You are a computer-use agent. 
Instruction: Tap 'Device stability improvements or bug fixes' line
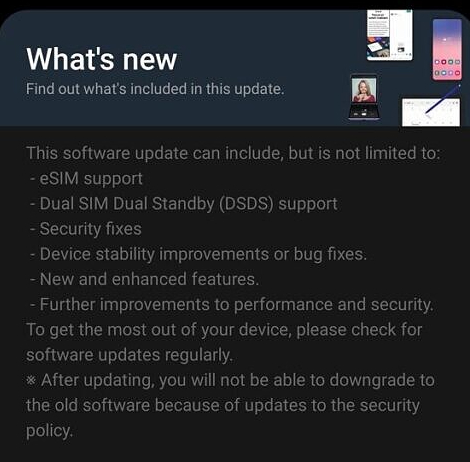198,254
